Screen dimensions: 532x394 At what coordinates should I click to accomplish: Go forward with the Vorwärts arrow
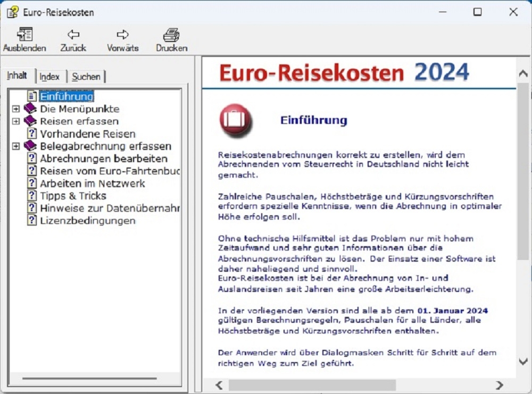pos(122,34)
